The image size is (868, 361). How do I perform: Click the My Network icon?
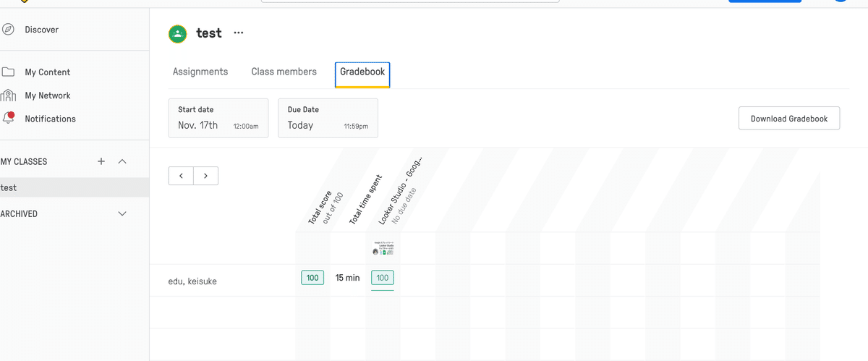tap(9, 95)
